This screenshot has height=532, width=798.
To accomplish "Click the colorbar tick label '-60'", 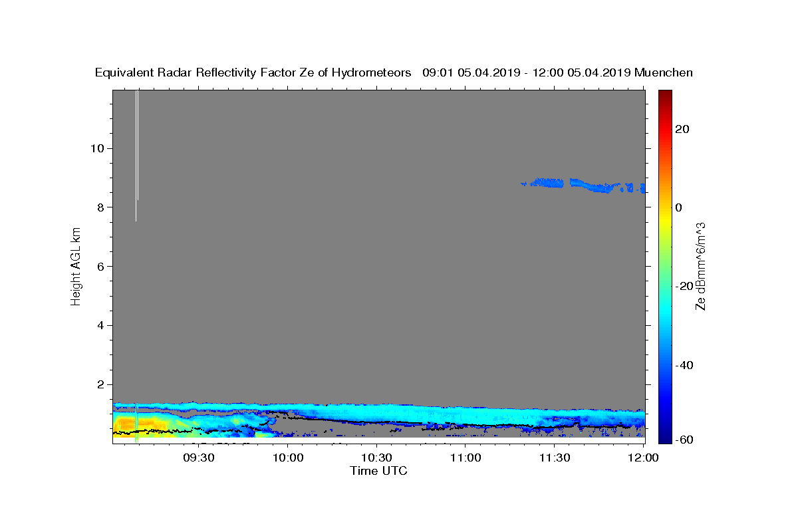I will [x=684, y=440].
